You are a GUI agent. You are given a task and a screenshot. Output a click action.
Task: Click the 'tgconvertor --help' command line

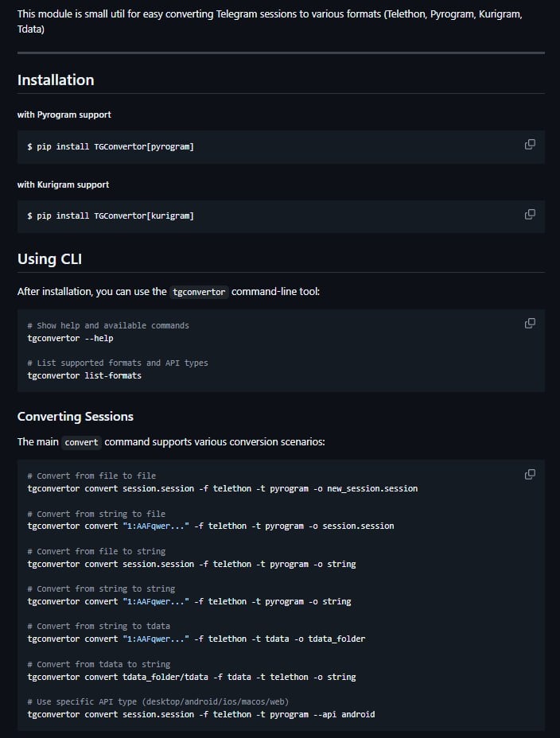click(x=70, y=338)
